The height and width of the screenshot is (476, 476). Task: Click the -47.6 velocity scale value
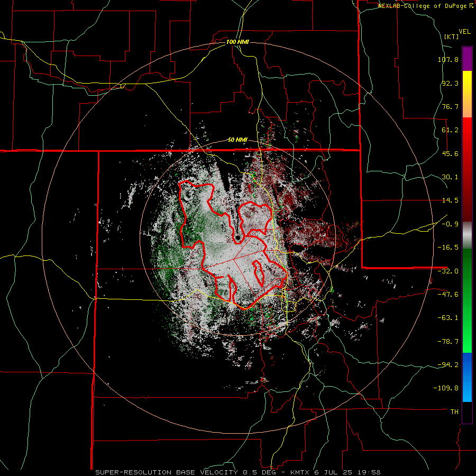point(448,295)
